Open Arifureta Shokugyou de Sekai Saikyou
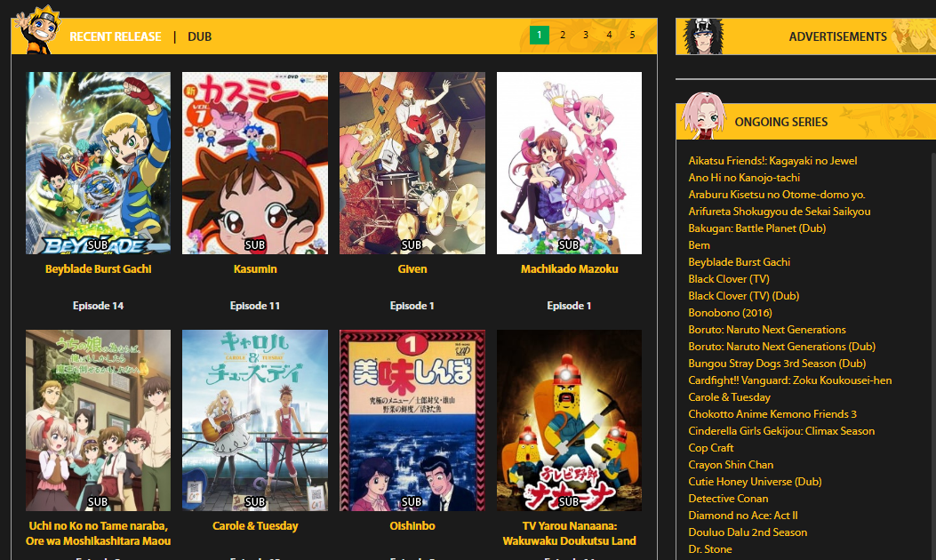This screenshot has width=936, height=560. [779, 212]
